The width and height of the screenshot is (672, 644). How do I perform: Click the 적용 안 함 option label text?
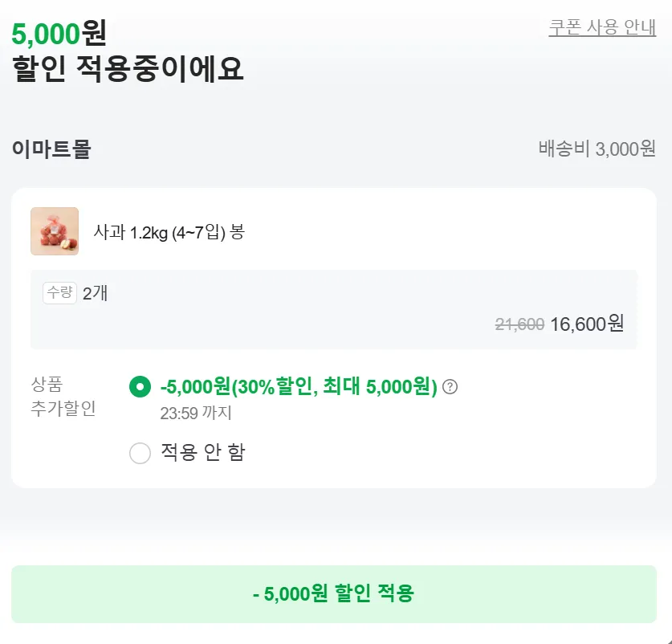202,453
